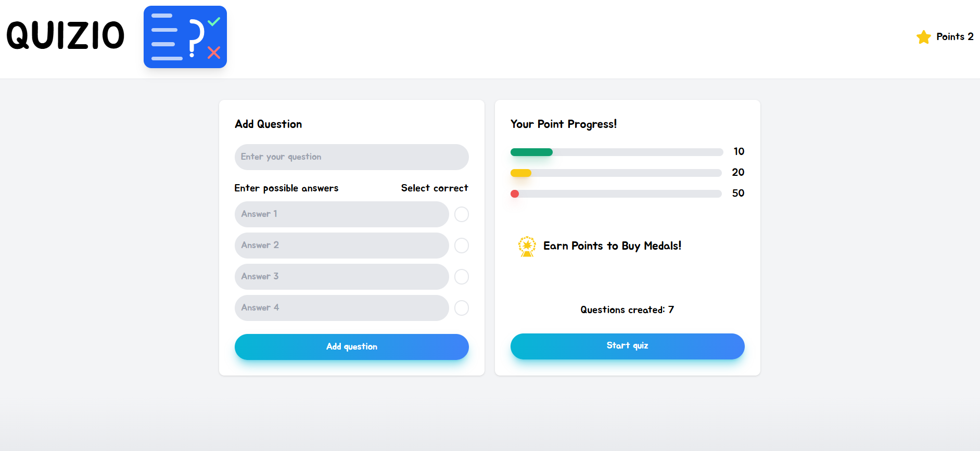Image resolution: width=980 pixels, height=451 pixels.
Task: Click the Points 2 counter label
Action: [955, 37]
